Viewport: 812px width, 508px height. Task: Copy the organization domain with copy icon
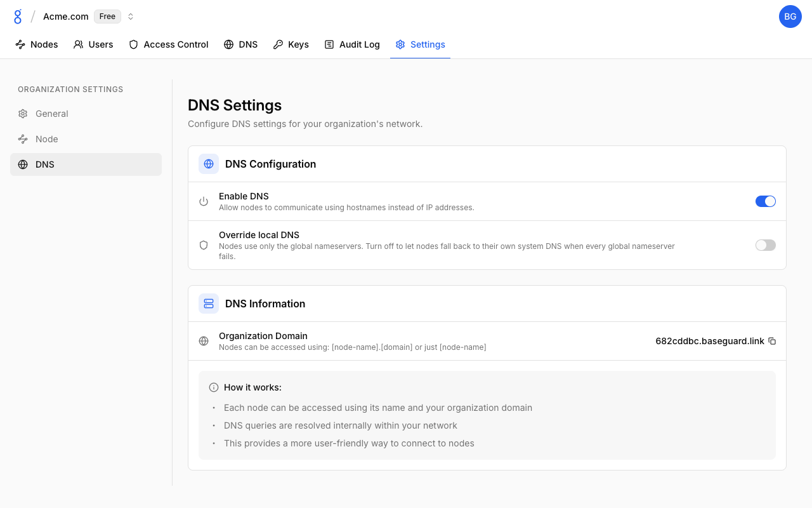[772, 341]
